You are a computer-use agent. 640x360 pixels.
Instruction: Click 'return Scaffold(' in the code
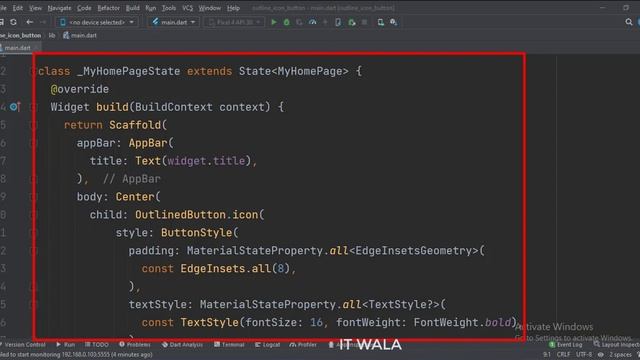[116, 125]
